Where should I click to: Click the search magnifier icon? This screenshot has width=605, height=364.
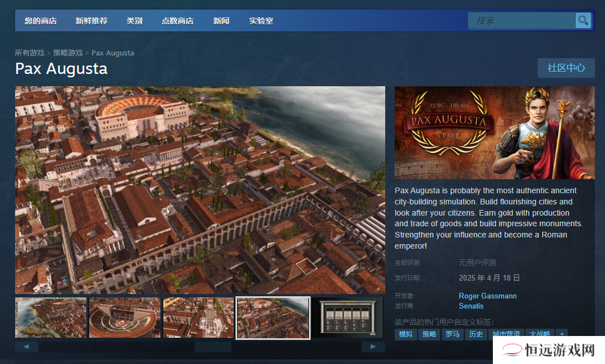pyautogui.click(x=583, y=20)
